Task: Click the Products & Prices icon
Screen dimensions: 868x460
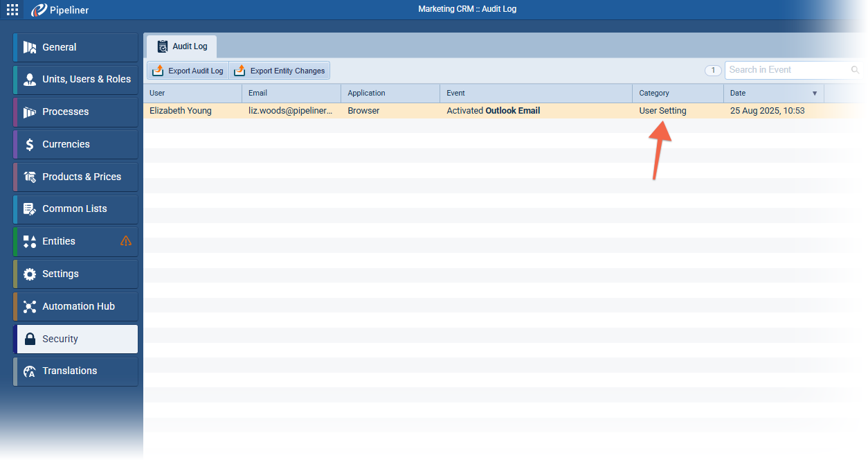Action: [30, 177]
